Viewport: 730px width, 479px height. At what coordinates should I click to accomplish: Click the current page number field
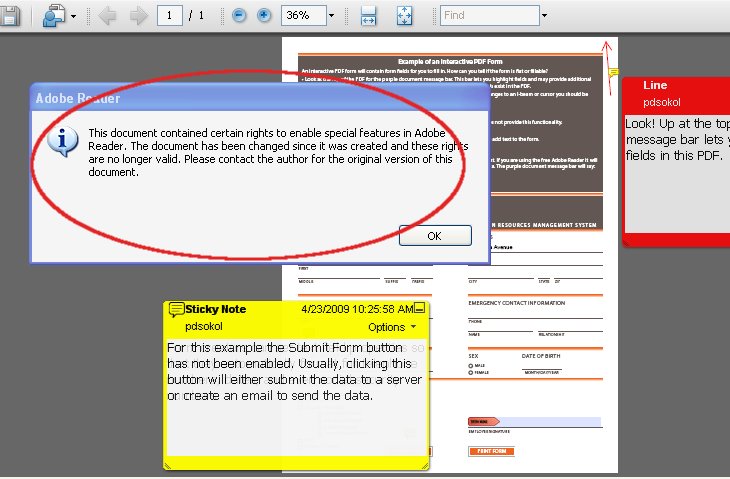[169, 15]
